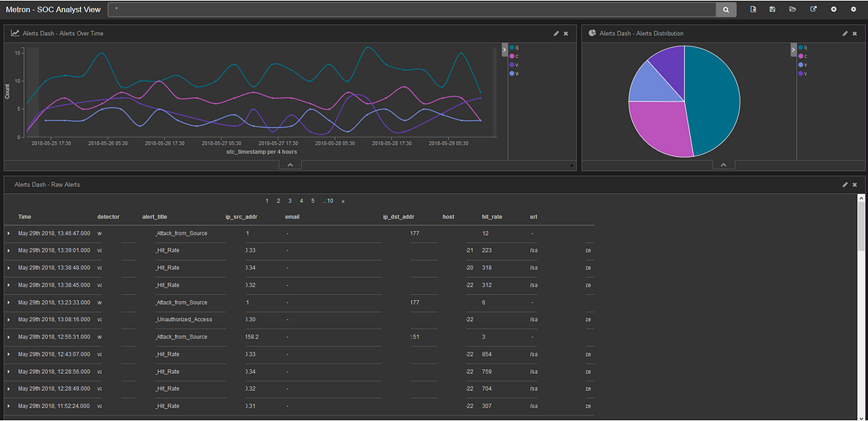Edit the Raw Alerts panel
The width and height of the screenshot is (868, 421).
845,184
